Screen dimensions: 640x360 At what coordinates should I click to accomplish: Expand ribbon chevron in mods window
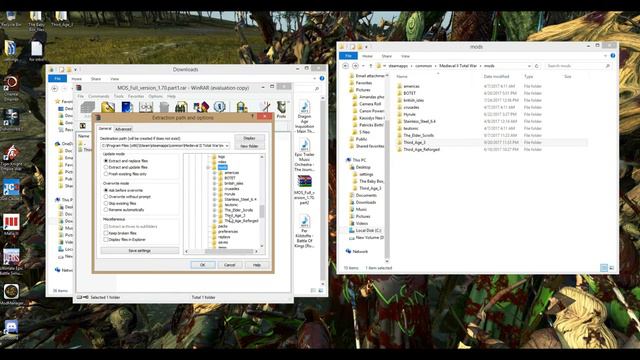(x=605, y=56)
